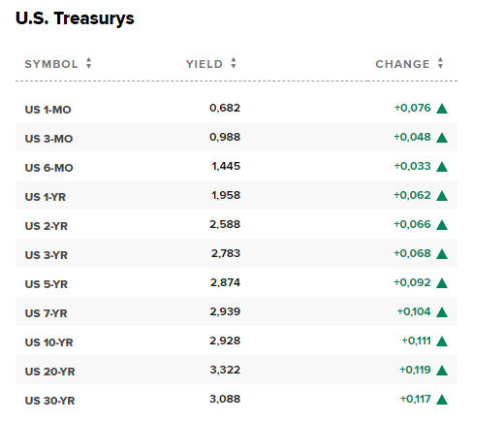This screenshot has width=504, height=422.
Task: Click the green up arrow for US 1-MO
Action: pyautogui.click(x=442, y=109)
